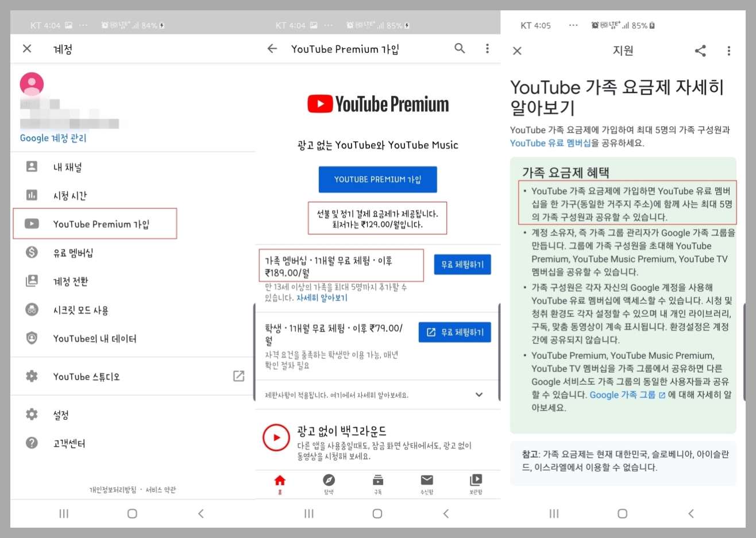Tap the recent apps button in the left screen
This screenshot has width=756, height=538.
[x=64, y=513]
